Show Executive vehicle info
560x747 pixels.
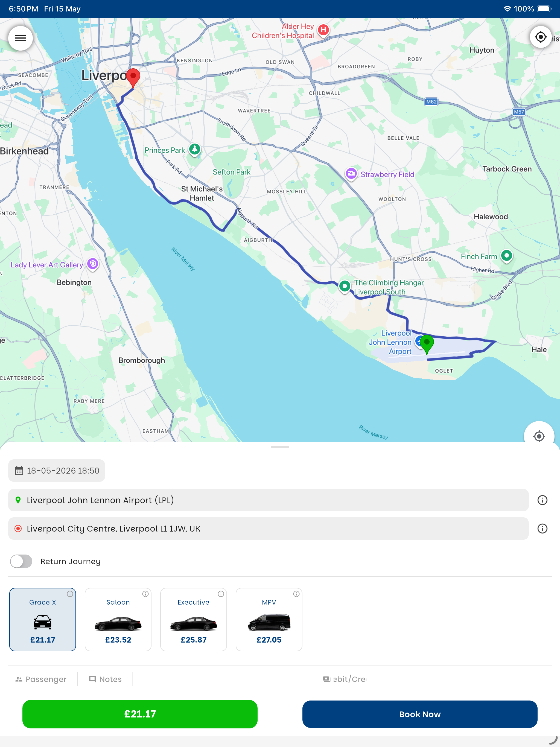[x=221, y=594]
